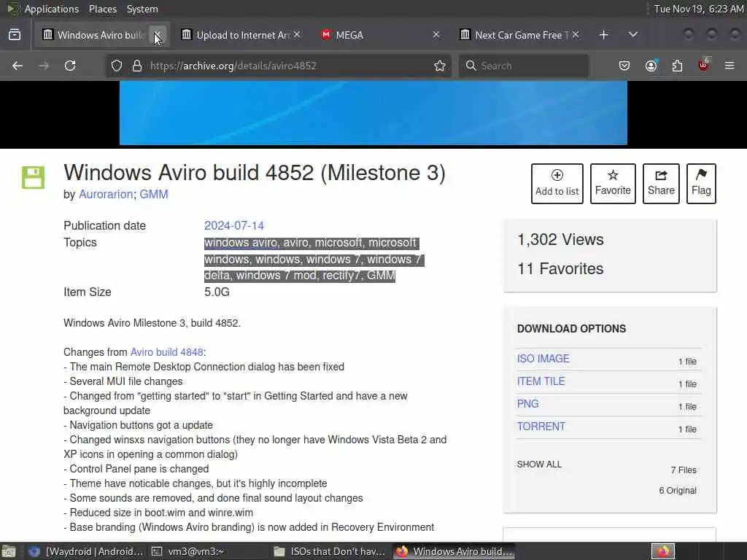Click the Item Size value 5.0G
Viewport: 747px width, 560px height.
217,292
